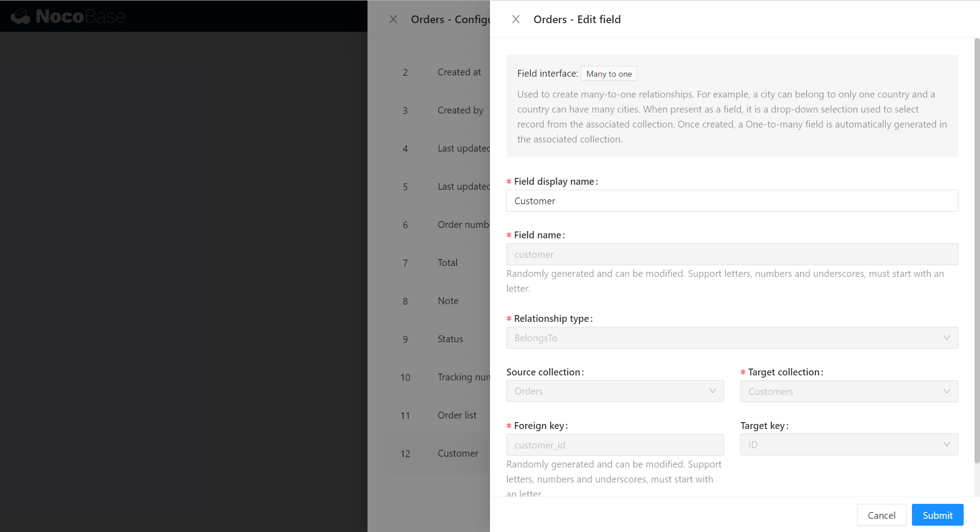Open the Relationship type dropdown
Viewport: 980px width, 532px height.
point(731,338)
